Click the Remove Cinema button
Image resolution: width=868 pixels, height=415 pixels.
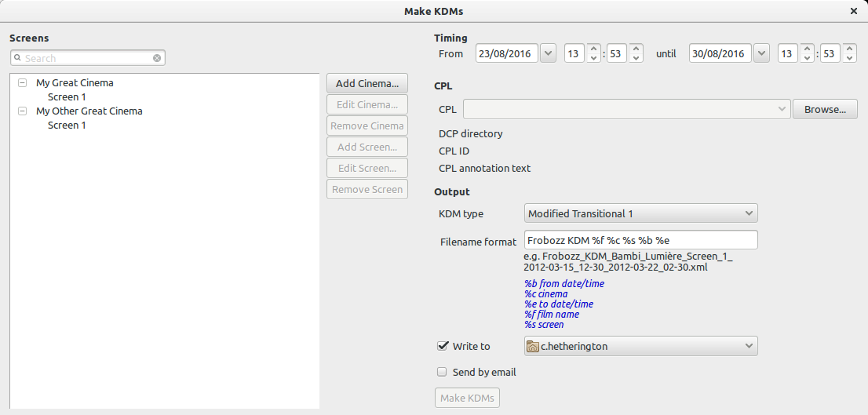(367, 126)
